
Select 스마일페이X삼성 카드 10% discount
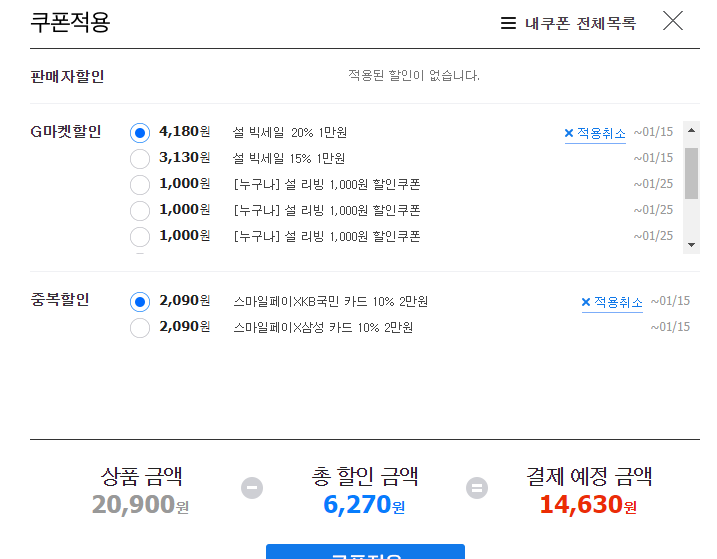[140, 328]
